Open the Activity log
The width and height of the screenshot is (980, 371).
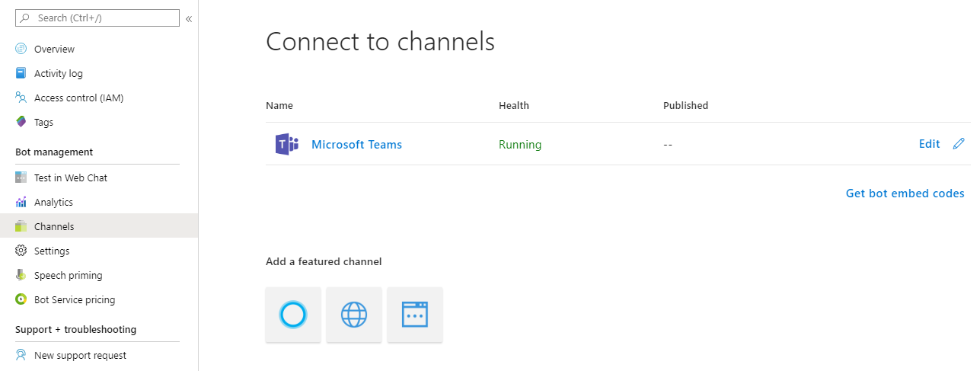58,73
